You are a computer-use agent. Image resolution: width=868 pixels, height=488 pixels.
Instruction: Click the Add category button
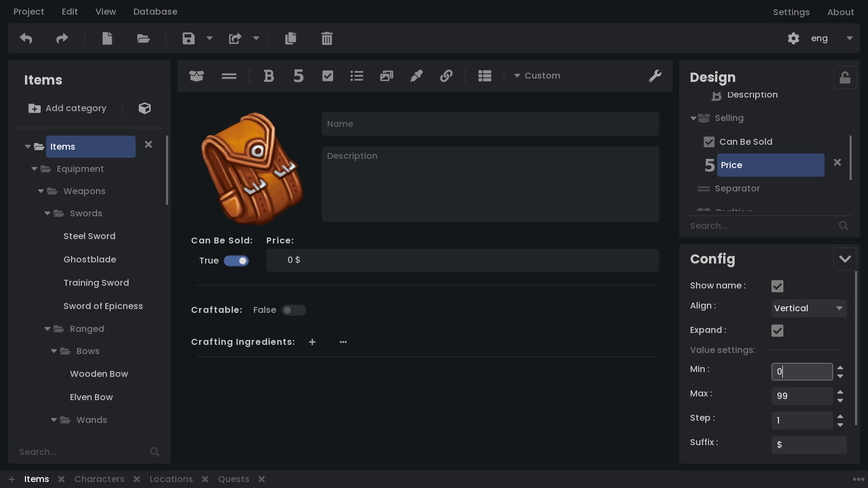point(67,108)
